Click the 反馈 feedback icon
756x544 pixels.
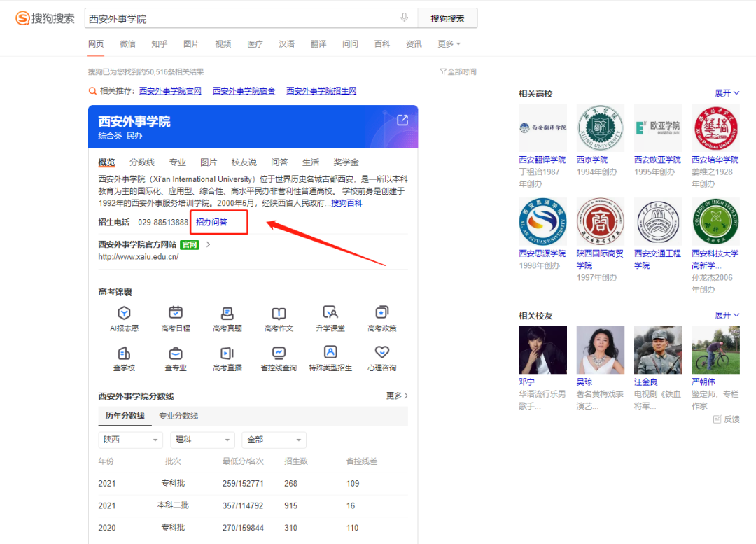pyautogui.click(x=717, y=419)
